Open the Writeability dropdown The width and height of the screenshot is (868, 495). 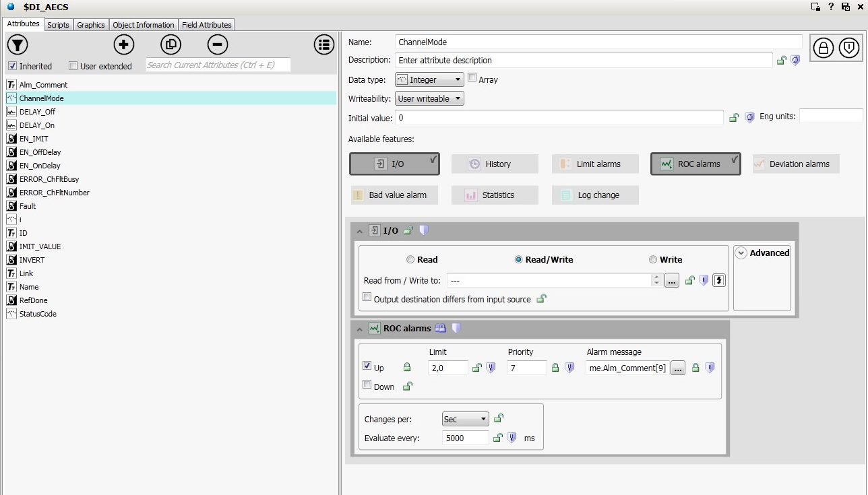click(x=429, y=99)
